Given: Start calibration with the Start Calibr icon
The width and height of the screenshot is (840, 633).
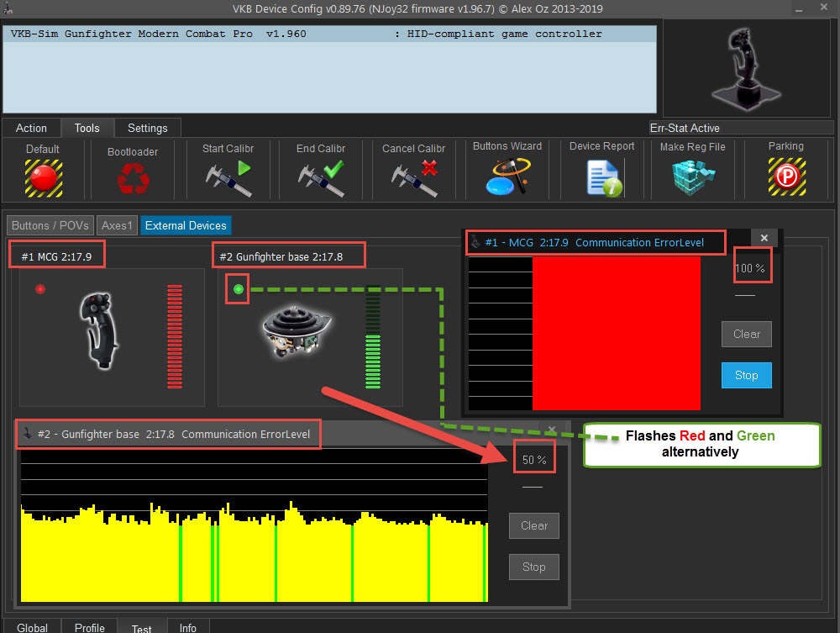Looking at the screenshot, I should pyautogui.click(x=228, y=178).
